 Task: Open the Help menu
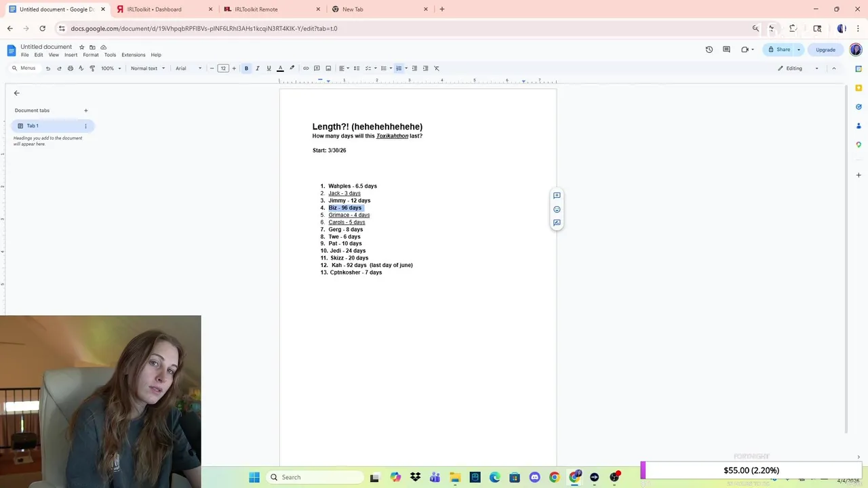click(156, 55)
